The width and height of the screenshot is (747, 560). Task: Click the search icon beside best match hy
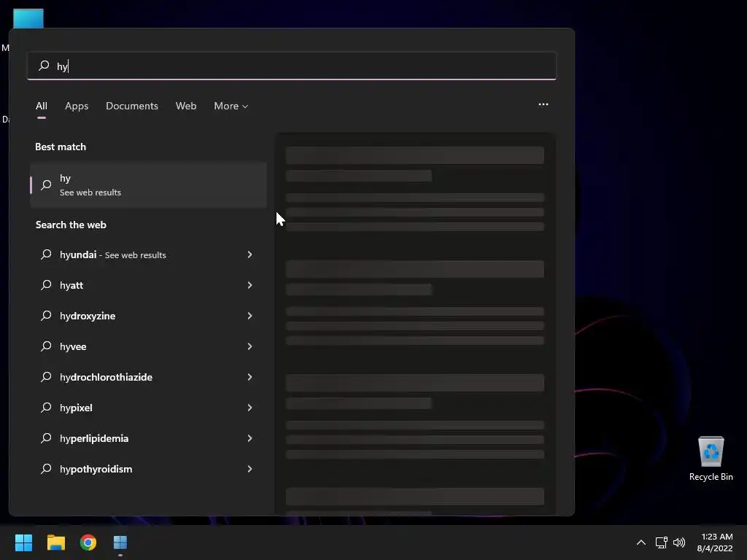[46, 184]
